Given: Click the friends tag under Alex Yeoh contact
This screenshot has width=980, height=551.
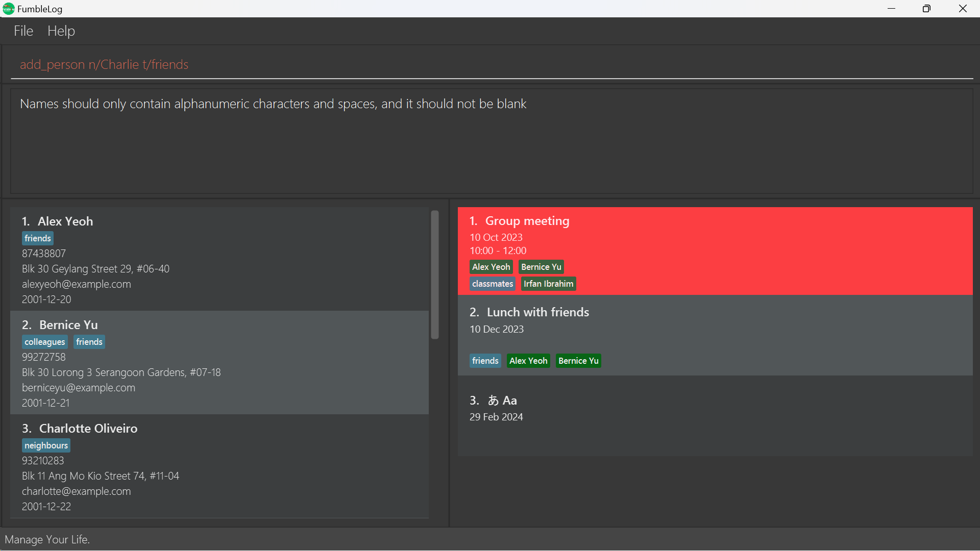Looking at the screenshot, I should point(38,238).
